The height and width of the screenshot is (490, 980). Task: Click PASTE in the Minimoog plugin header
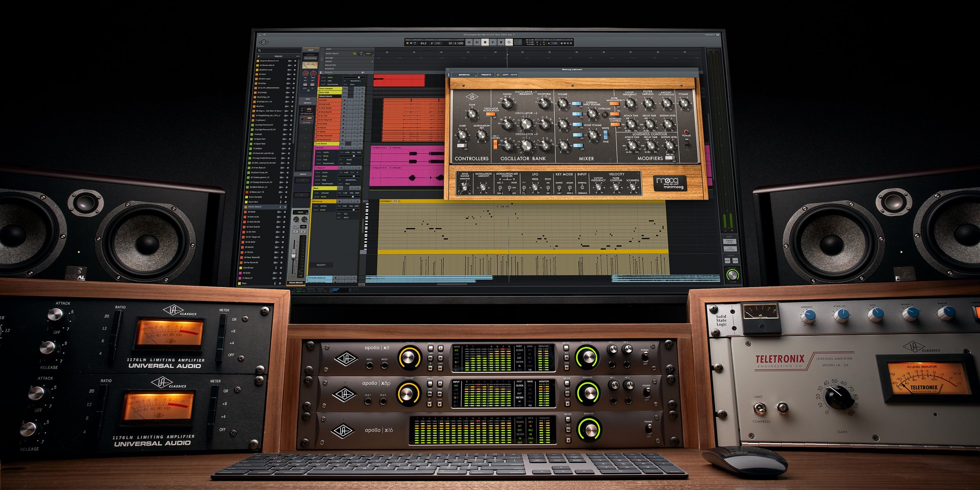[514, 75]
